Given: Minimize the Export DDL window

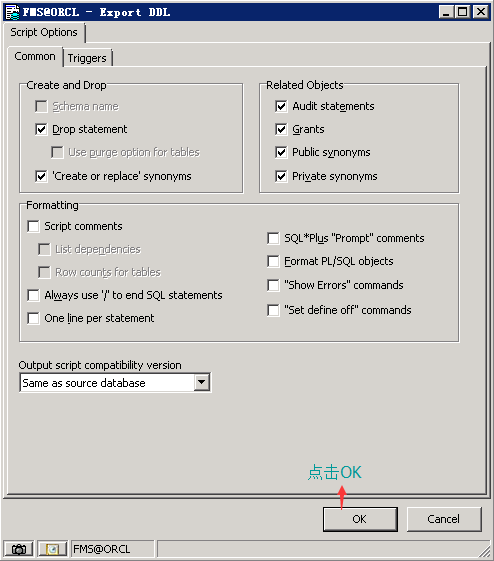Looking at the screenshot, I should (446, 12).
